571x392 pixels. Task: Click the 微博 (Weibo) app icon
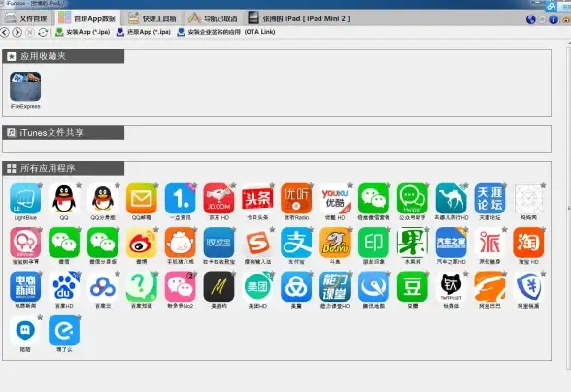[142, 243]
